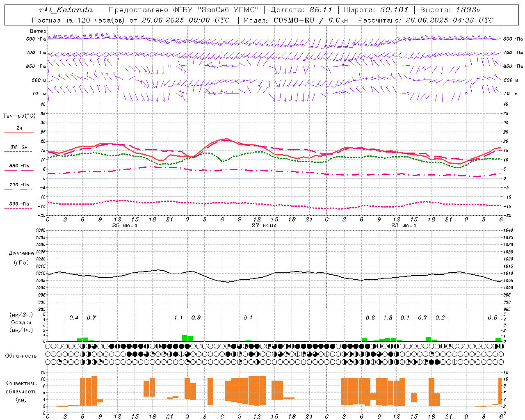Image resolution: width=525 pixels, height=420 pixels.
Task: Click the Td 2м dew point legend entry
Action: [x=19, y=147]
